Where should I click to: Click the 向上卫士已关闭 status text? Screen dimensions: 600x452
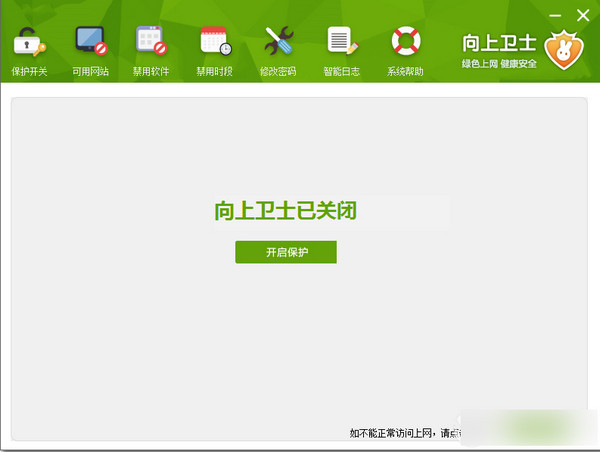(x=285, y=210)
